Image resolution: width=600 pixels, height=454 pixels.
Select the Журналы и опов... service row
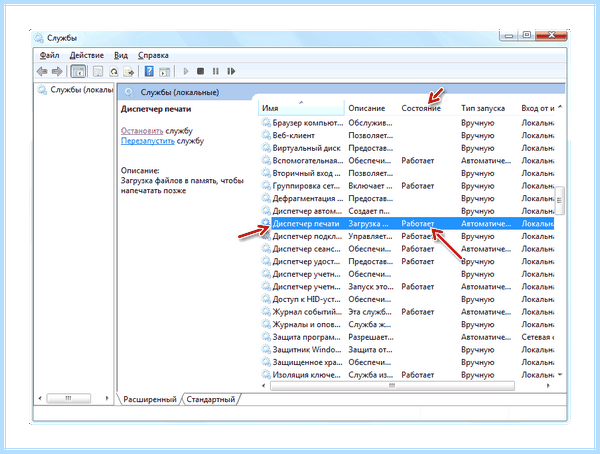[x=408, y=325]
